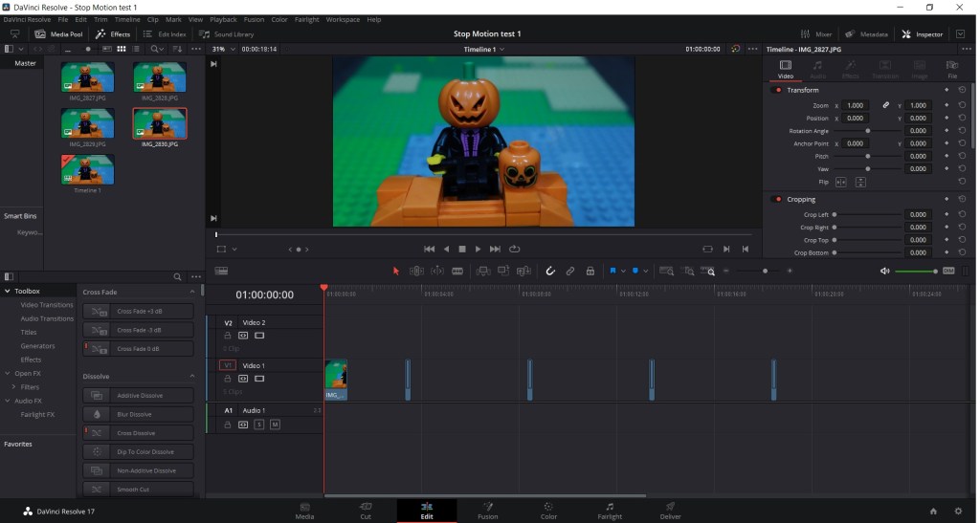Open Timeline 1 name dropdown in viewer

tap(483, 50)
